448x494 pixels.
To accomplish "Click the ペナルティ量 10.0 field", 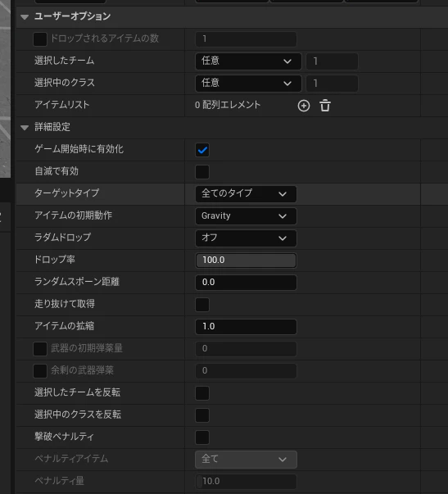I will point(246,482).
